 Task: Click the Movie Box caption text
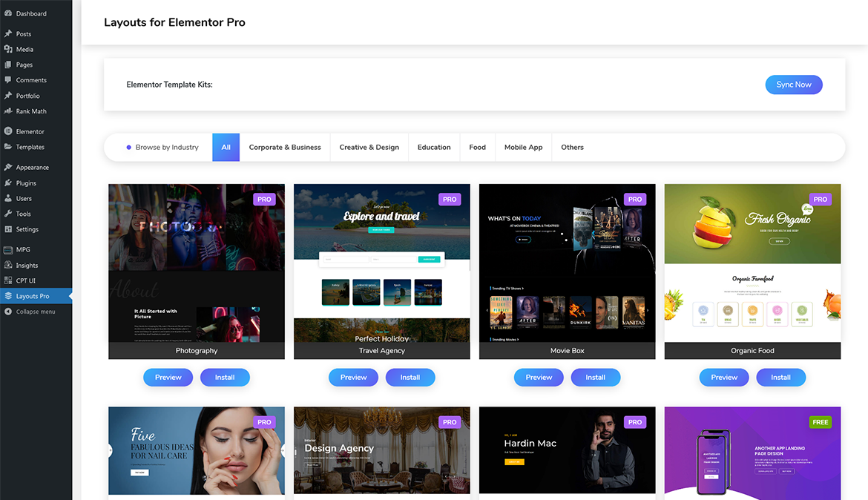(x=568, y=350)
